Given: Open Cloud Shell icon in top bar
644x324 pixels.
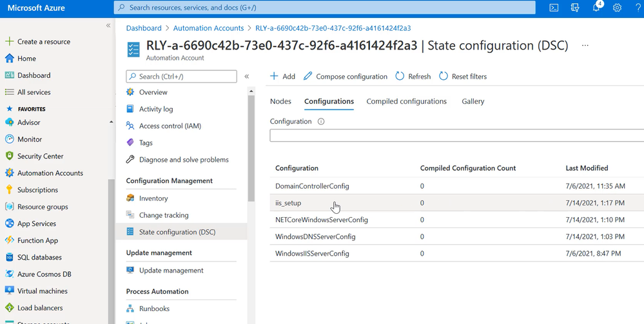Looking at the screenshot, I should 554,7.
